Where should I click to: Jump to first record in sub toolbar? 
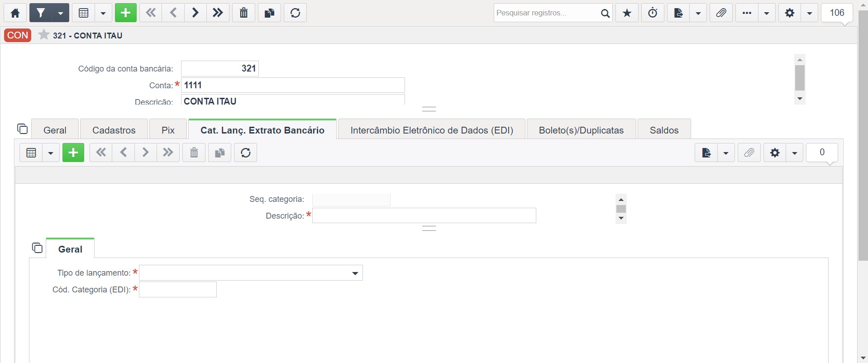click(101, 153)
